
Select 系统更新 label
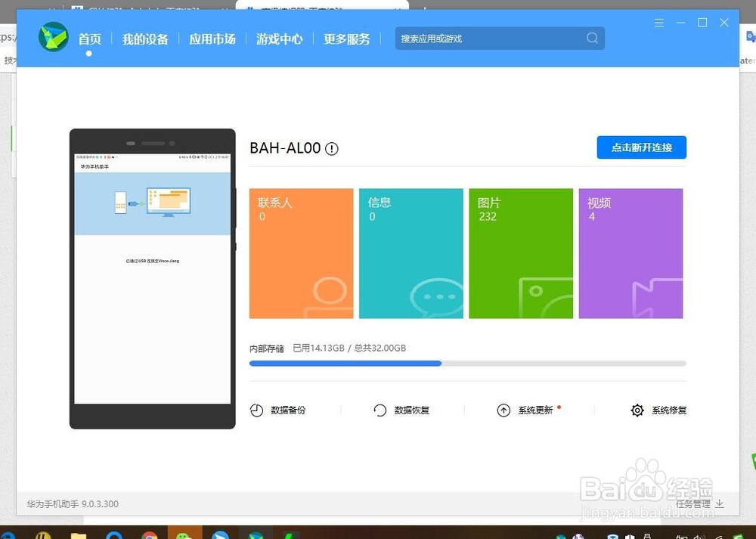click(x=536, y=410)
